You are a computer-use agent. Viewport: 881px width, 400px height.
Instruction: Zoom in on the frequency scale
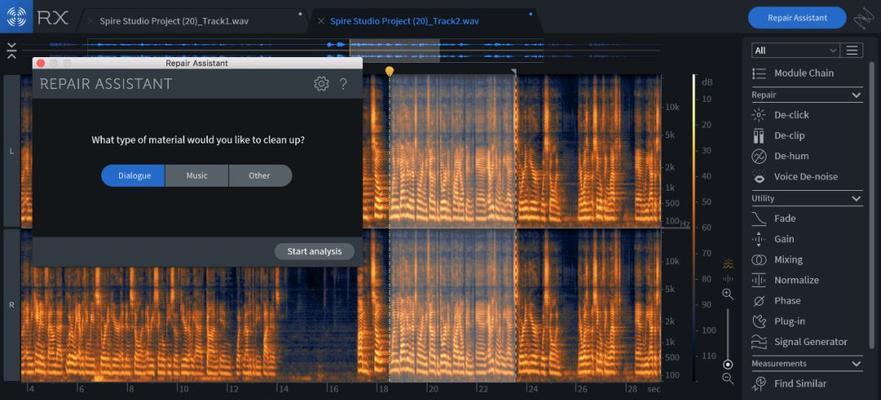[728, 294]
